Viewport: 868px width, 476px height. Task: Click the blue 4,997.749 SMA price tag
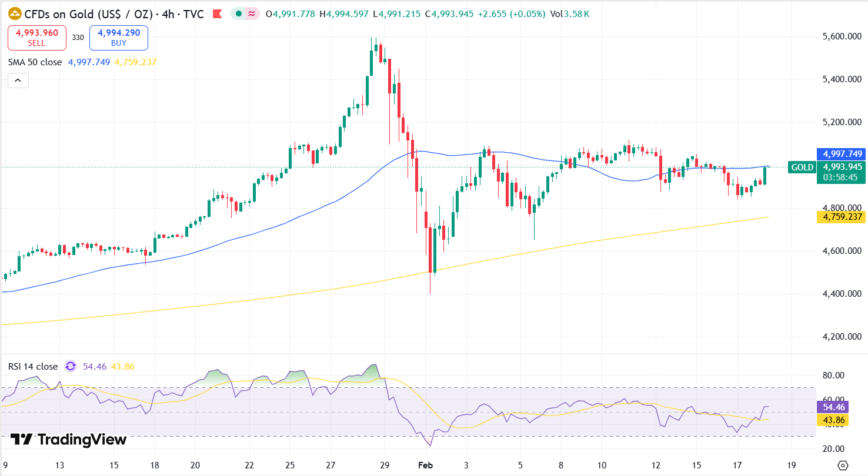[x=840, y=153]
